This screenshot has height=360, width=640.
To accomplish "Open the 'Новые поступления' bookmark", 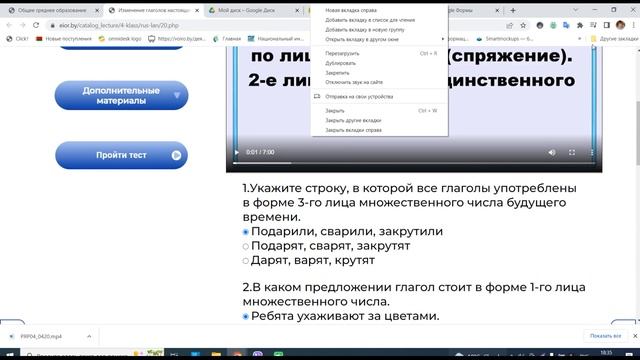I will click(x=64, y=39).
